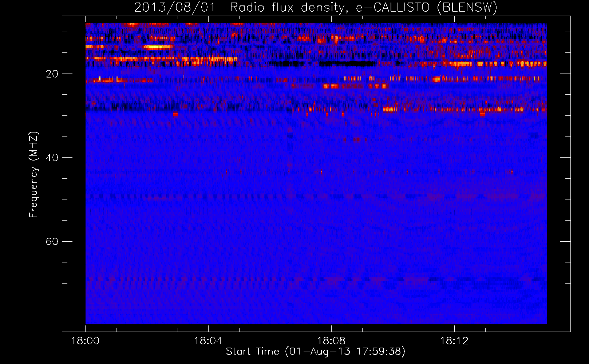
Task: Click the '18:08' time tick label
Action: click(x=331, y=341)
